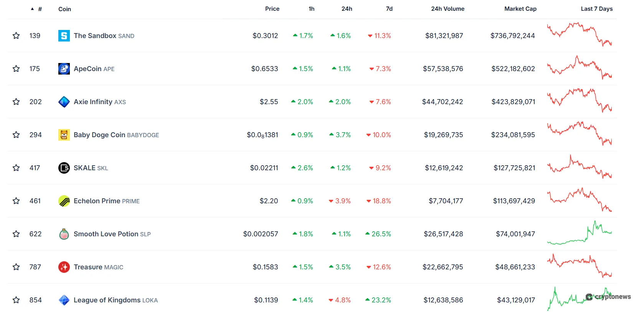Mark Treasure MAGIC with its star
This screenshot has height=312, width=644.
16,267
